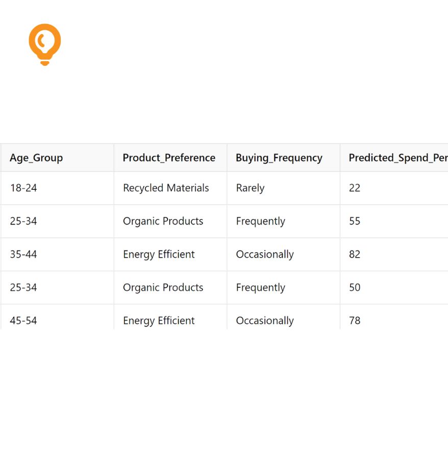Click the predicted spend value 55
This screenshot has height=476, width=448.
pyautogui.click(x=355, y=221)
